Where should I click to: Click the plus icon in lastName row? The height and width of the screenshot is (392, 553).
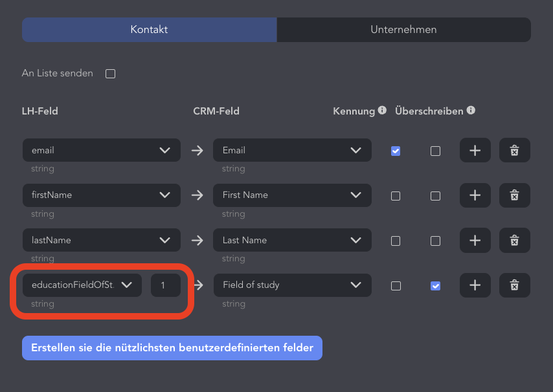tap(475, 240)
